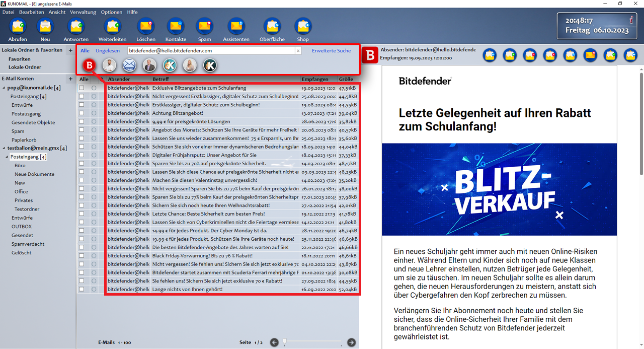Filter by the teal K cat avatar

point(170,65)
